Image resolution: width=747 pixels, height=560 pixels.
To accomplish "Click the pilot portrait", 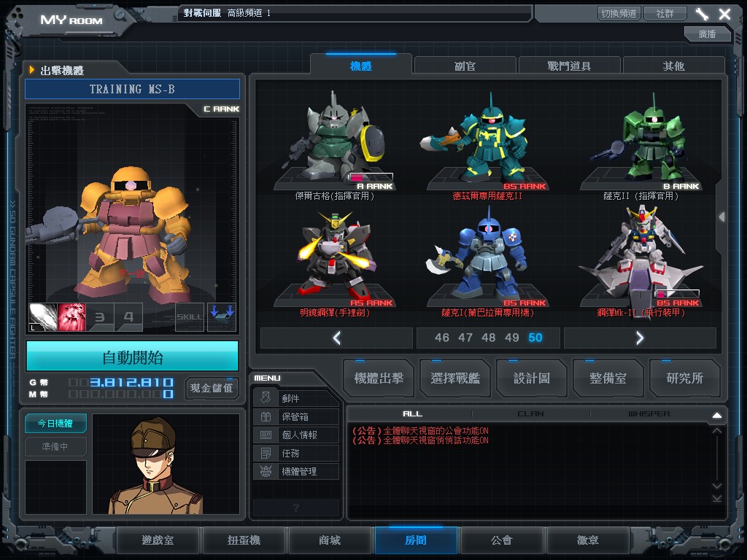I will (166, 464).
